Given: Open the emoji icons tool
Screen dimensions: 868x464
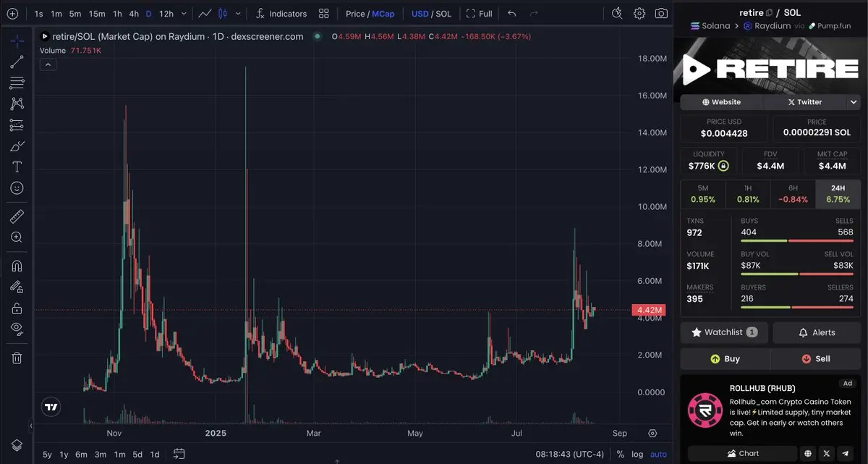Looking at the screenshot, I should click(x=17, y=188).
